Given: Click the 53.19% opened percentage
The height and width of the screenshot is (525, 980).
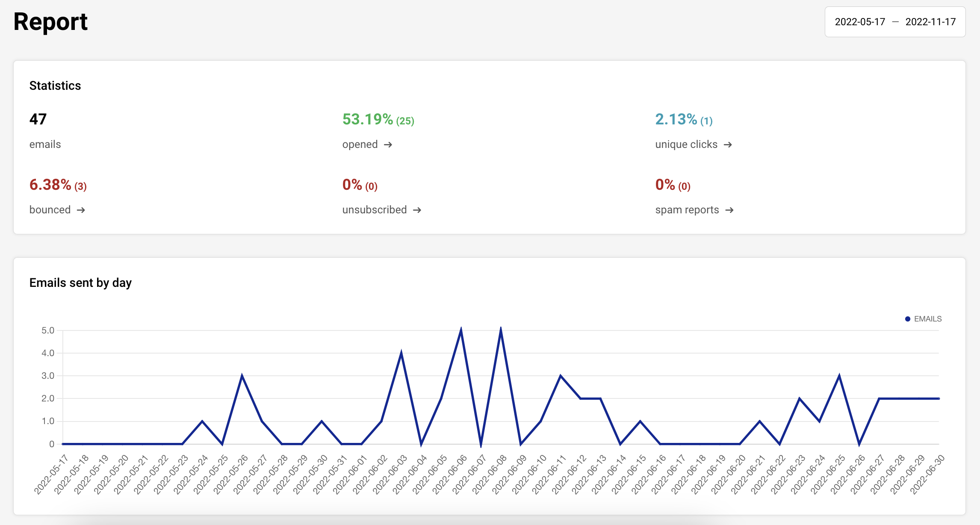Looking at the screenshot, I should tap(368, 119).
